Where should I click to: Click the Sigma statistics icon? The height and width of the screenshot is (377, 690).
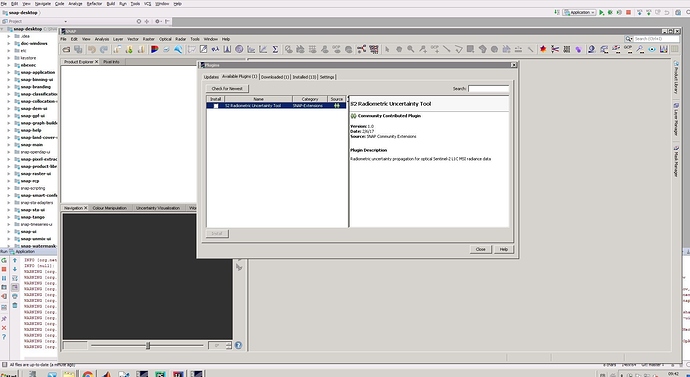[x=275, y=49]
